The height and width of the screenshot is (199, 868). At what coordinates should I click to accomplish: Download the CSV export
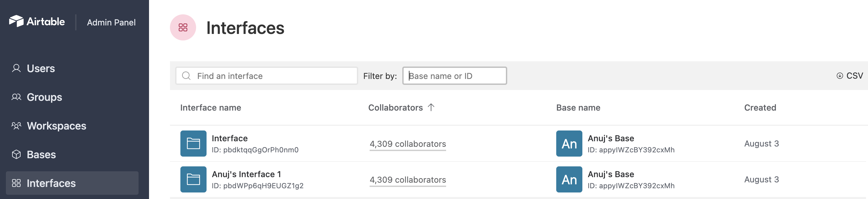[850, 76]
